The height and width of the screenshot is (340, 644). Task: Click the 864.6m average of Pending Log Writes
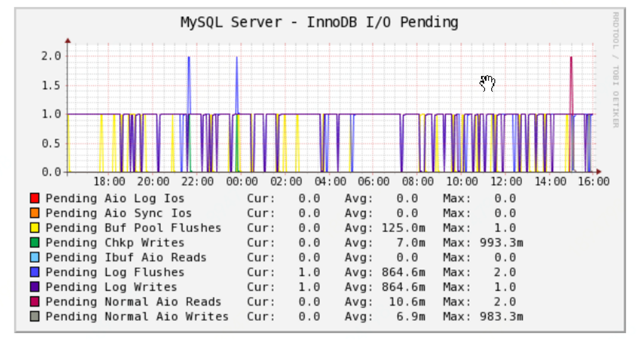(x=403, y=287)
